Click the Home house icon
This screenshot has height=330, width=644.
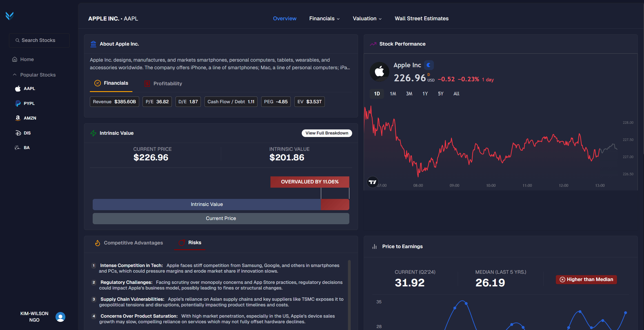[x=15, y=59]
